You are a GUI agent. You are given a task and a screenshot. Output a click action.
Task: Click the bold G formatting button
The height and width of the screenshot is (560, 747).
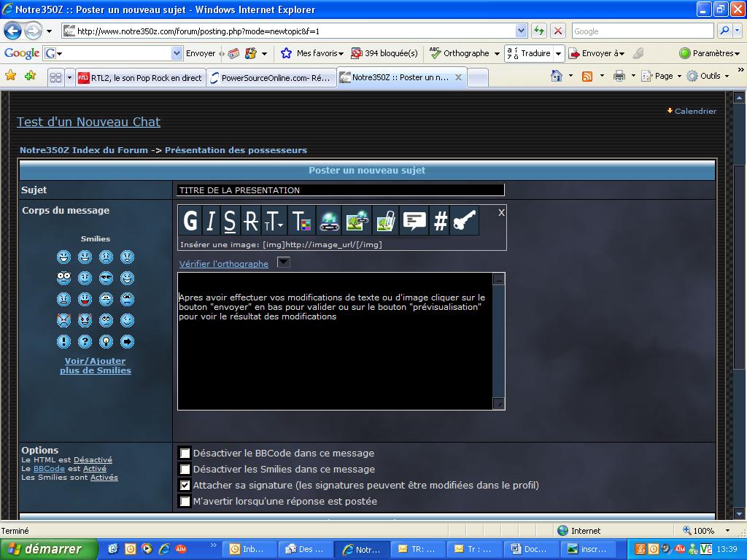tap(190, 220)
